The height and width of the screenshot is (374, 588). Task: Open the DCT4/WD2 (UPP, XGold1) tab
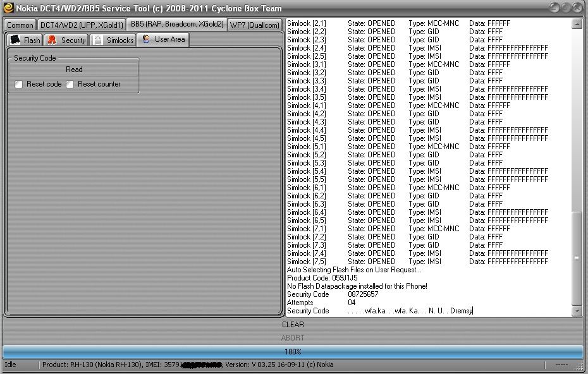(x=82, y=25)
